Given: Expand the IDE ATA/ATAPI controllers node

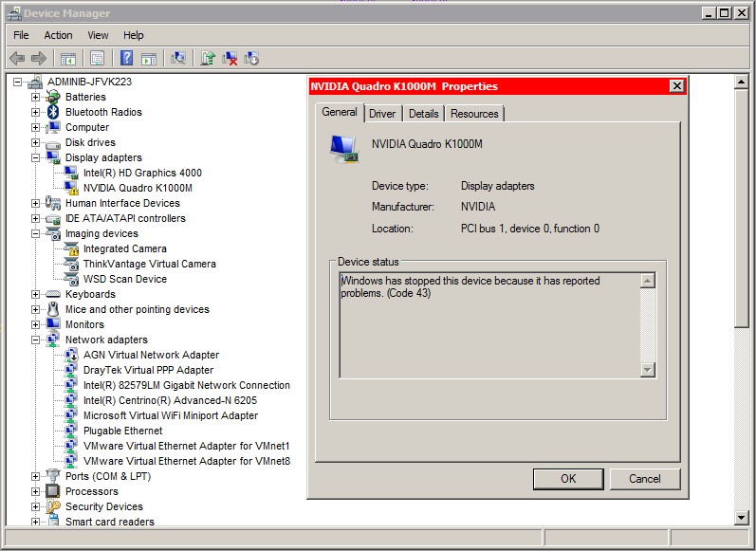Looking at the screenshot, I should [x=35, y=218].
